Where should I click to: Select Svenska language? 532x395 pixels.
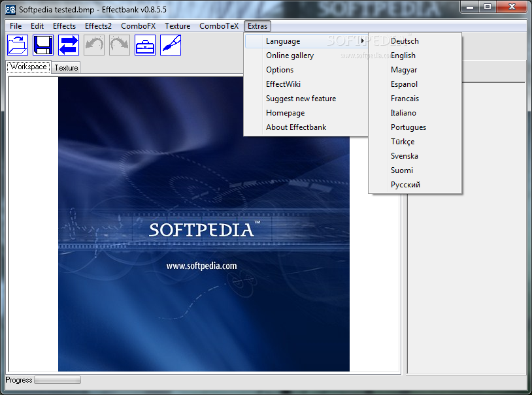(415, 156)
